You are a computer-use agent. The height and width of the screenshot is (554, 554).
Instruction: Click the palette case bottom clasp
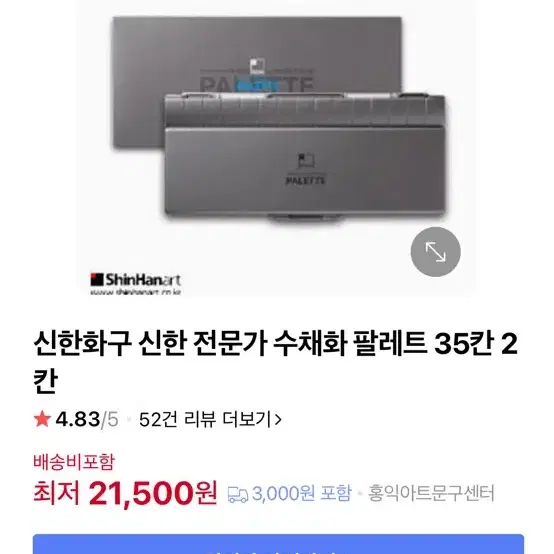click(x=305, y=218)
